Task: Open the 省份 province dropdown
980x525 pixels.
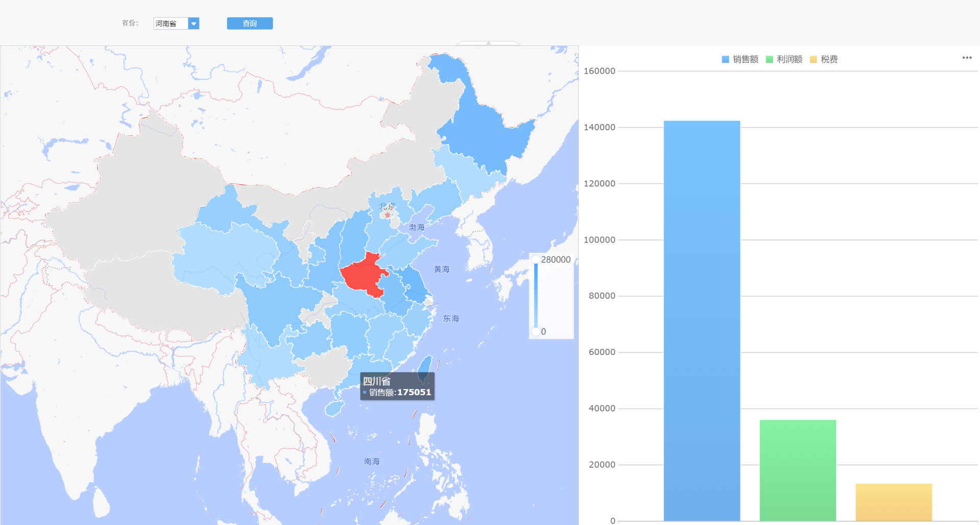Action: [x=193, y=23]
